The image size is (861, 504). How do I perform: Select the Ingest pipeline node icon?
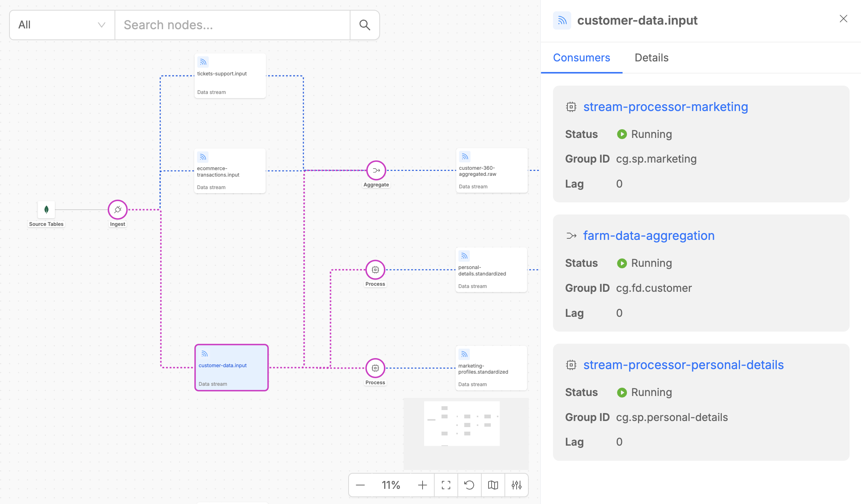tap(117, 210)
